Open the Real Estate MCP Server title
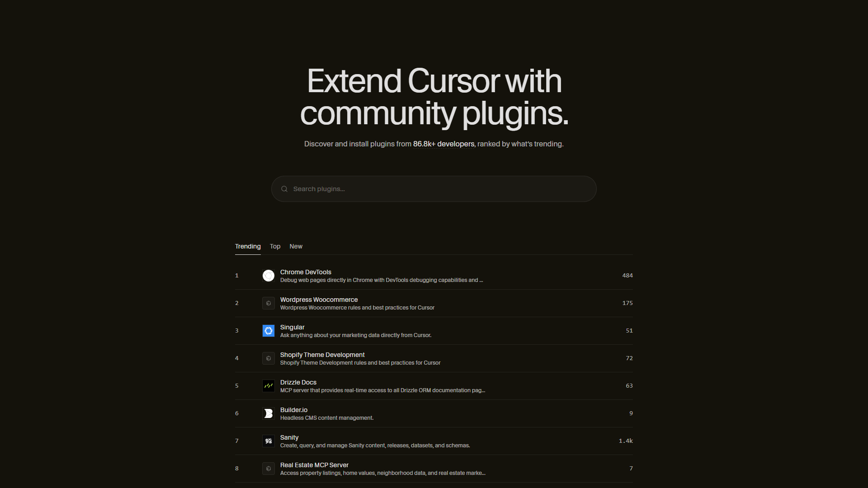868x488 pixels. [314, 465]
